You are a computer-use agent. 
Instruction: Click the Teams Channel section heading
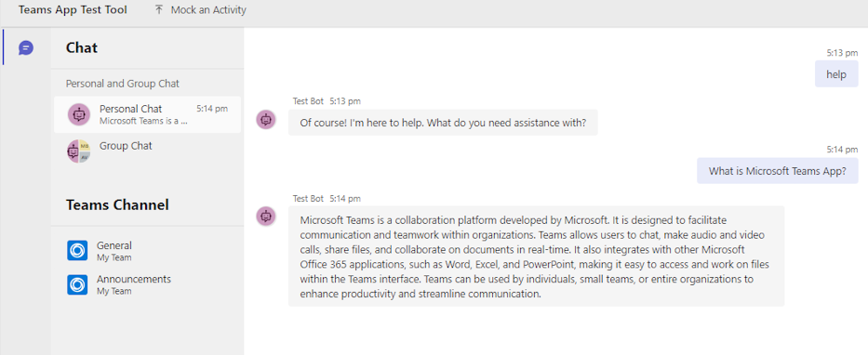pyautogui.click(x=117, y=205)
